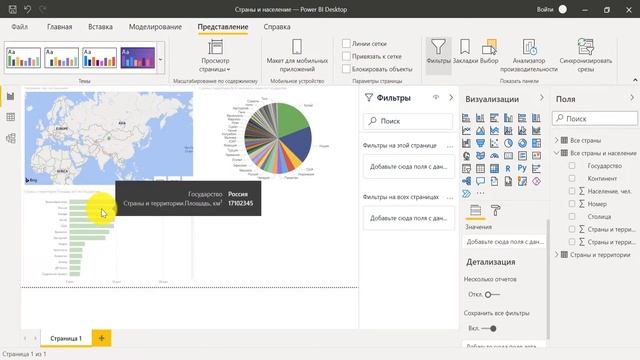Add a gauge visualization
The image size is (640, 360).
[x=494, y=156]
